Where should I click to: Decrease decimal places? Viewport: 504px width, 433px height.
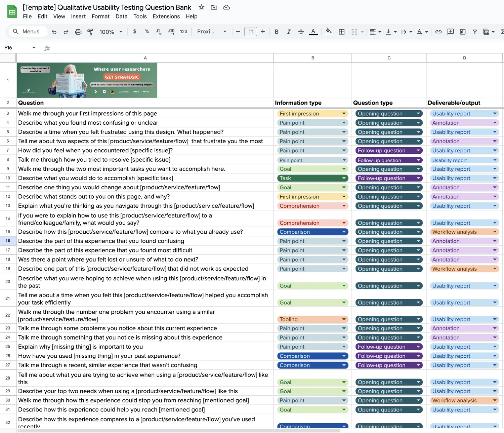(x=159, y=32)
